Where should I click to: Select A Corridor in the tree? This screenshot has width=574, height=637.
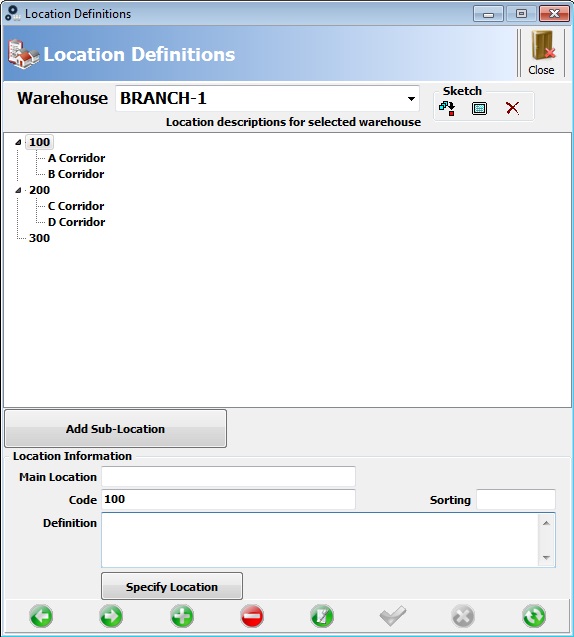pos(76,158)
